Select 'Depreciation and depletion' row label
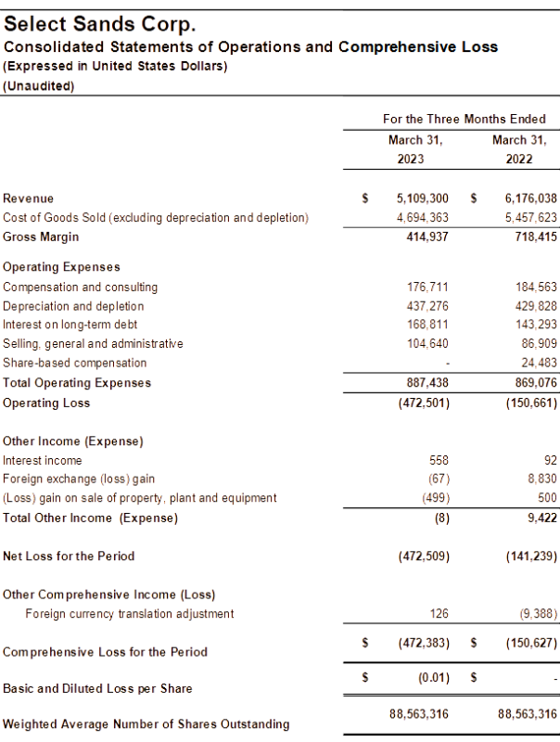The width and height of the screenshot is (560, 742). coord(73,307)
